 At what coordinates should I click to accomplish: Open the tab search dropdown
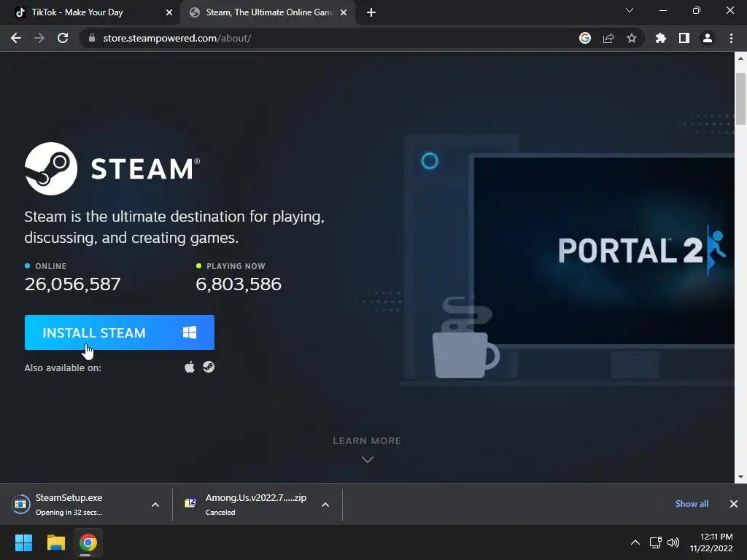click(630, 10)
